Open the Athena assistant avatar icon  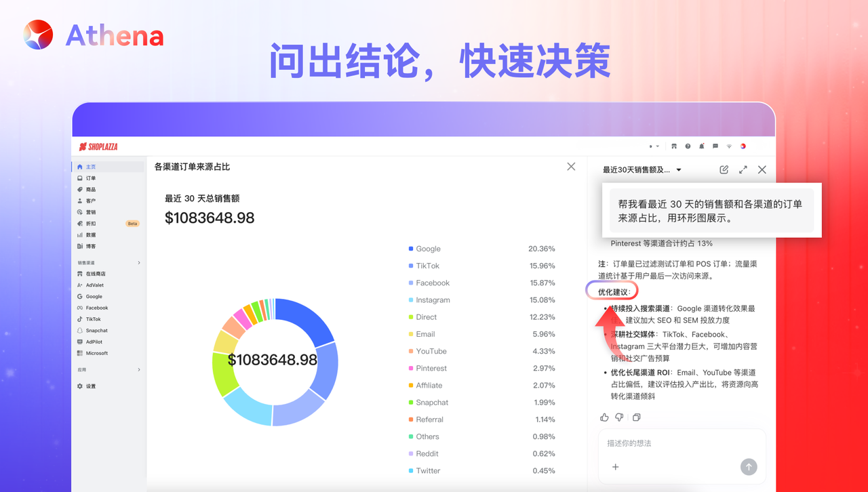[743, 146]
